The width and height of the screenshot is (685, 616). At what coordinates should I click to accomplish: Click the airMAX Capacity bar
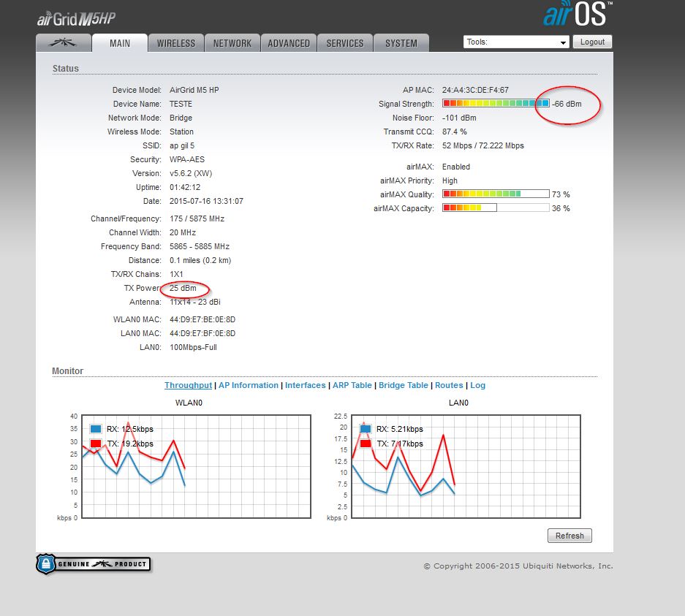coord(496,208)
